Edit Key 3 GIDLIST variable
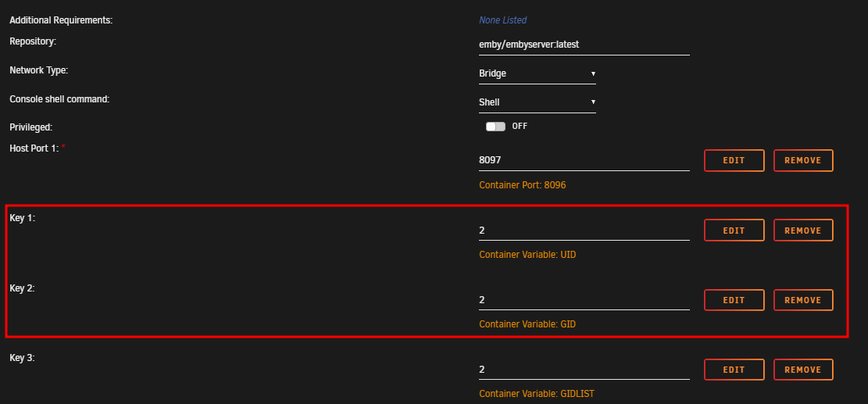The image size is (868, 404). (734, 370)
